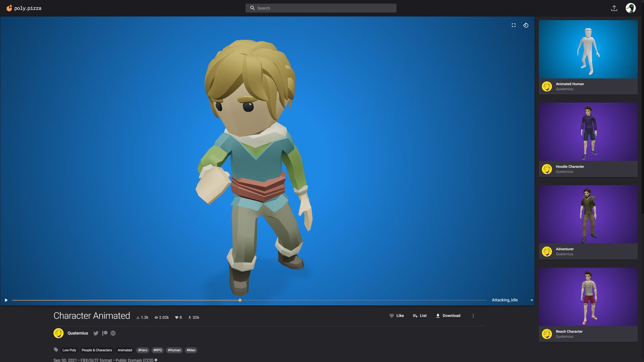644x362 pixels.
Task: Open Quaternius's website globe icon
Action: 113,333
